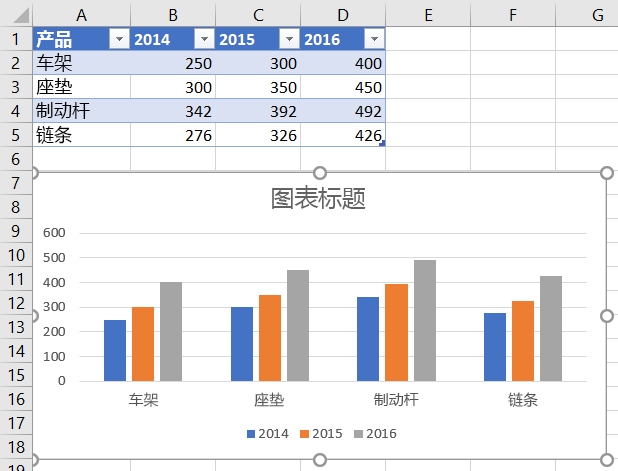Click the blue 2014 bar for 车架
This screenshot has width=618, height=471.
[115, 350]
